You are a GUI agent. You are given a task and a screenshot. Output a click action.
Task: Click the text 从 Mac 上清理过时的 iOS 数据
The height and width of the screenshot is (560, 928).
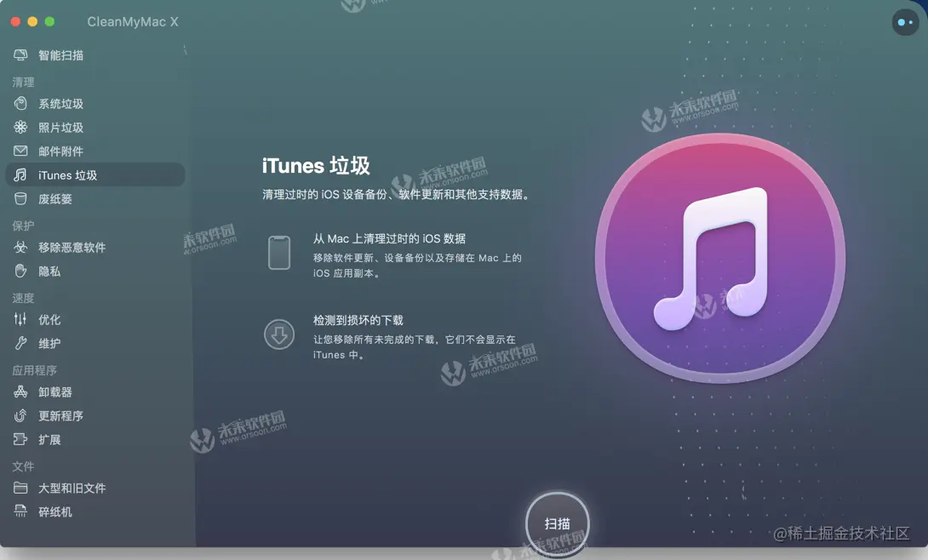click(x=389, y=238)
